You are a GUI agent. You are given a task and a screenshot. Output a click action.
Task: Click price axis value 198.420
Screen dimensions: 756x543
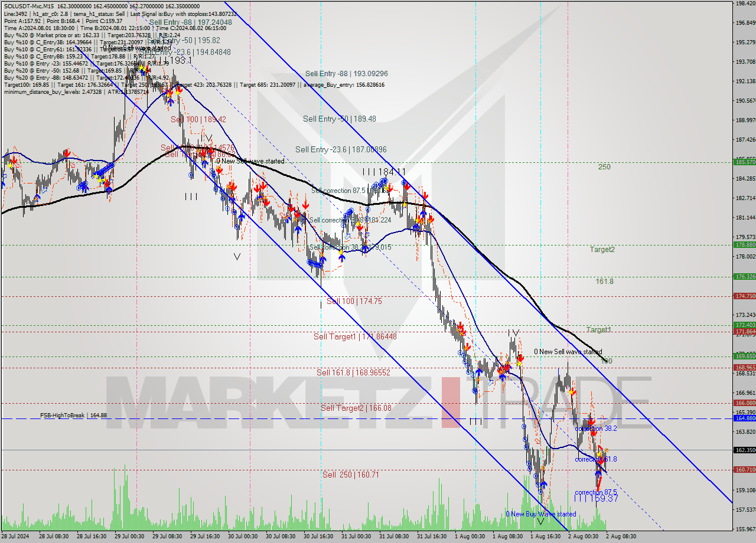[745, 3]
